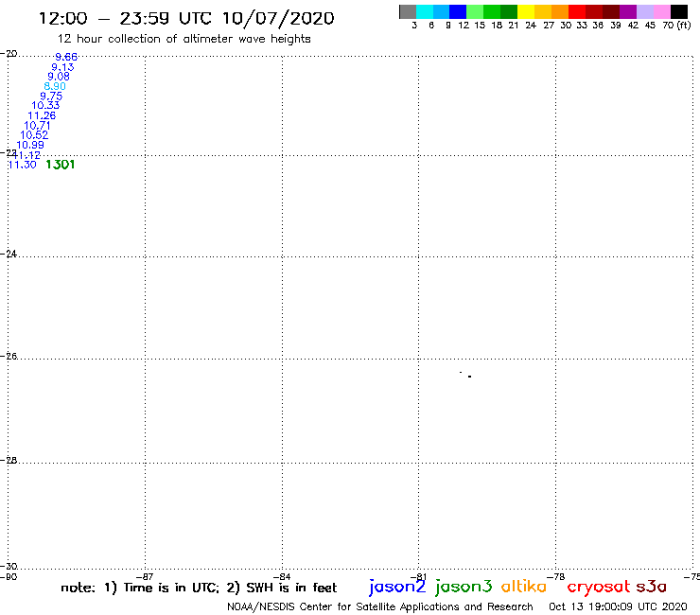Viewport: 700px width, 615px height.
Task: Click the longitude label -78
Action: [x=556, y=576]
